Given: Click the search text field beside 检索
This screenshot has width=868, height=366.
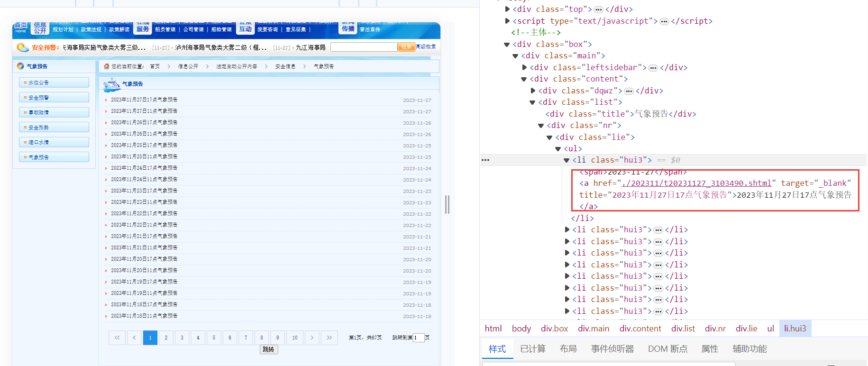Looking at the screenshot, I should coord(364,47).
